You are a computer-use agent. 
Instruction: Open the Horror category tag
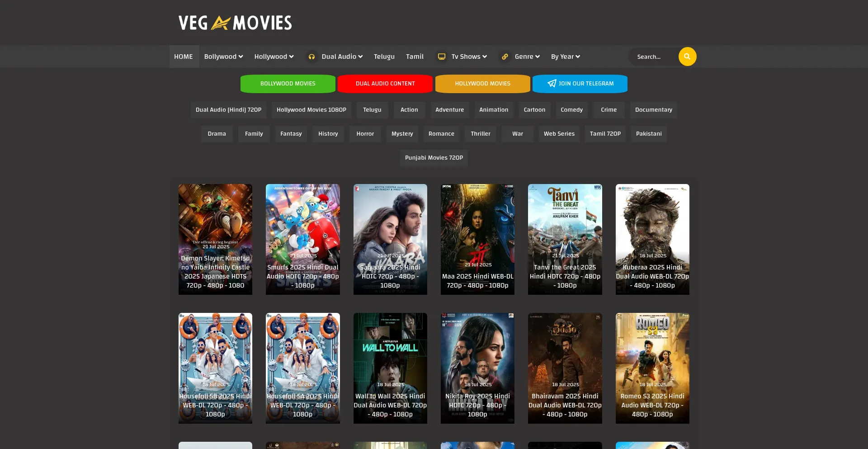pyautogui.click(x=365, y=134)
